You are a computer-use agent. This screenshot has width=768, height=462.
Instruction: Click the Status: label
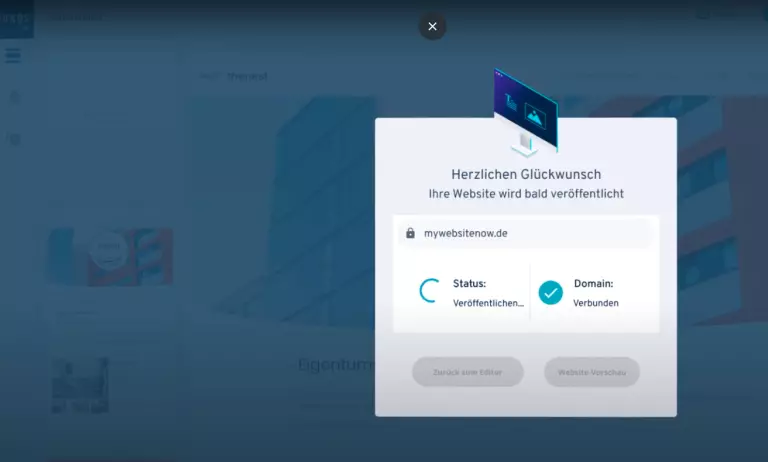pos(469,284)
